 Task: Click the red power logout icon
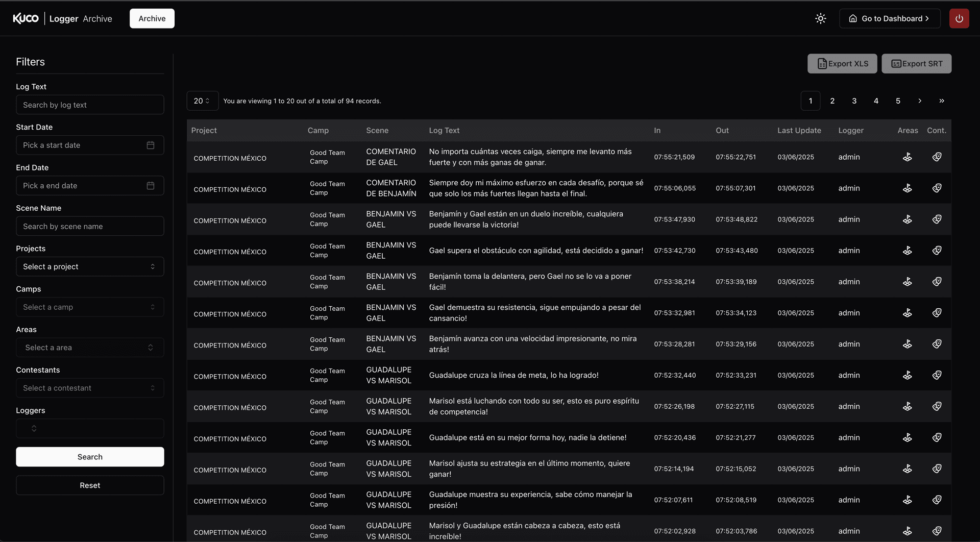959,18
